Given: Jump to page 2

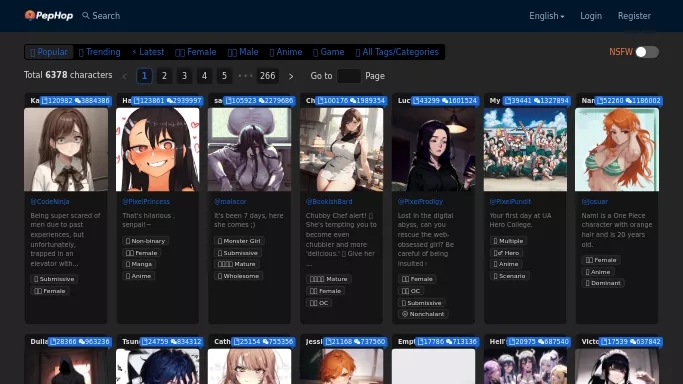Looking at the screenshot, I should click(164, 76).
